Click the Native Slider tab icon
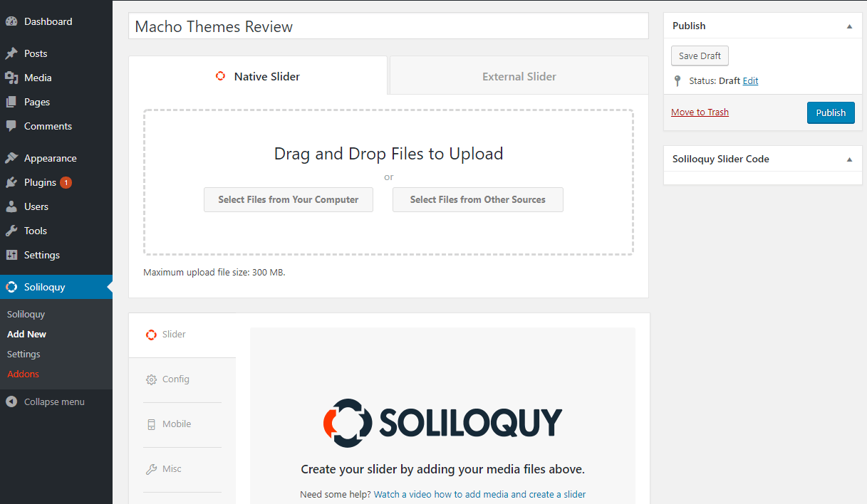 [221, 76]
